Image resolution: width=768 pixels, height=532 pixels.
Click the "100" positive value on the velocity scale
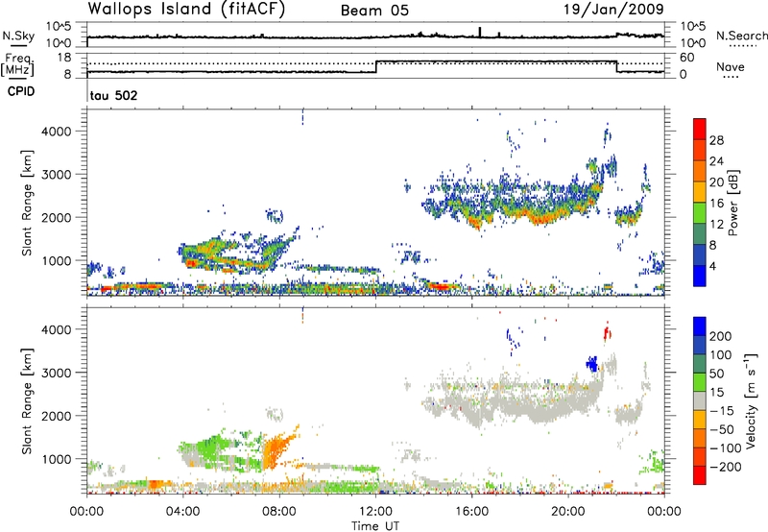pos(721,354)
